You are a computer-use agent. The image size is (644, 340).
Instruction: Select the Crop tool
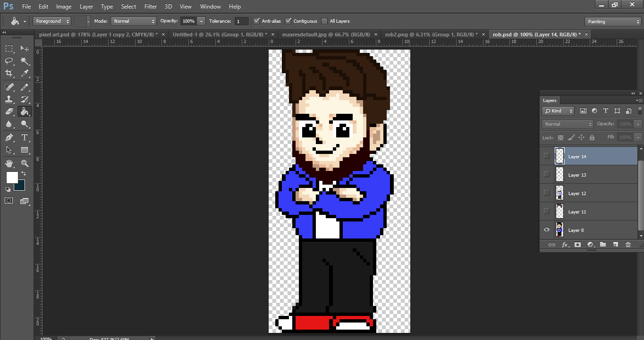[x=9, y=73]
